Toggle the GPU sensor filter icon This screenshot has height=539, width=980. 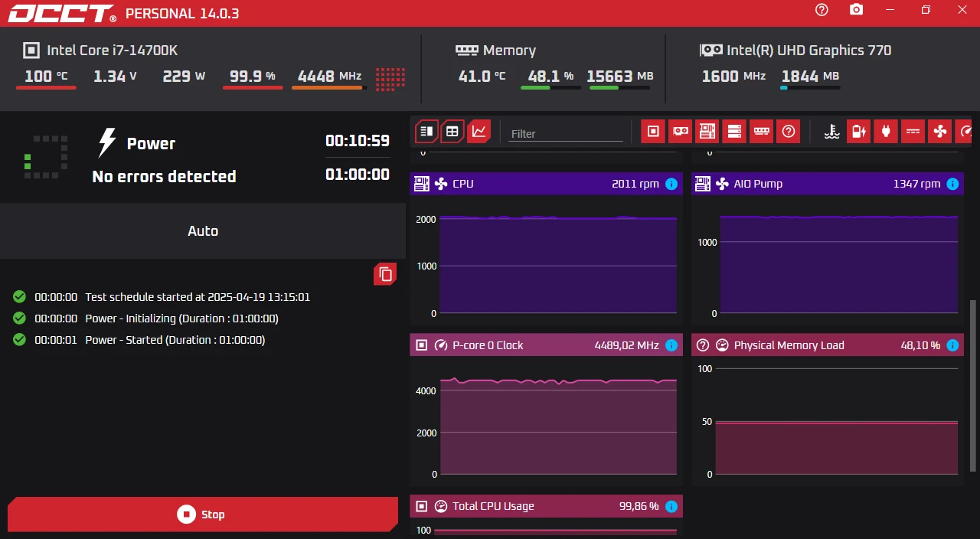tap(680, 131)
